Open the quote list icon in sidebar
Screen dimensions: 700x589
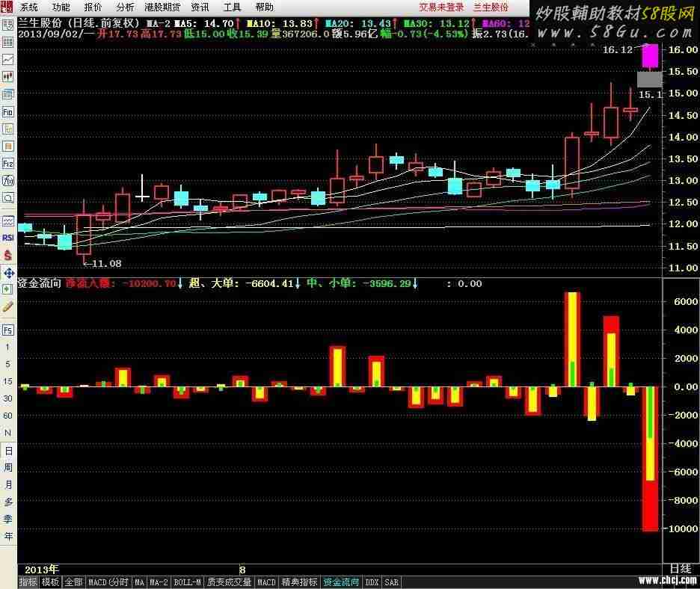point(7,25)
